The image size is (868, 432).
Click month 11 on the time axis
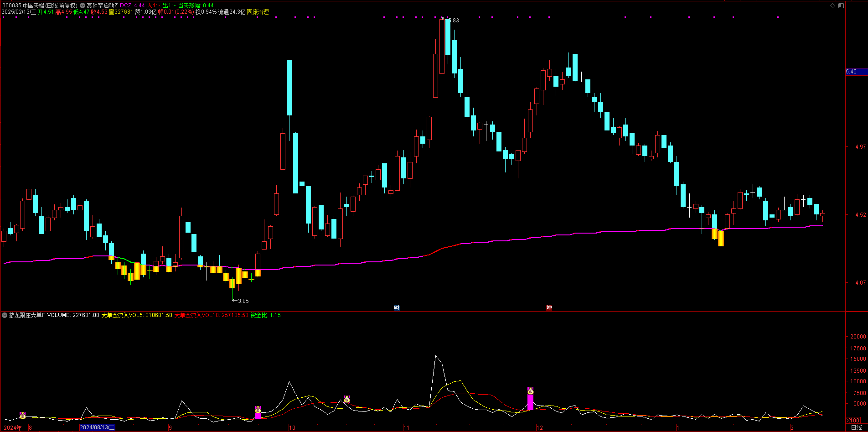(406, 427)
